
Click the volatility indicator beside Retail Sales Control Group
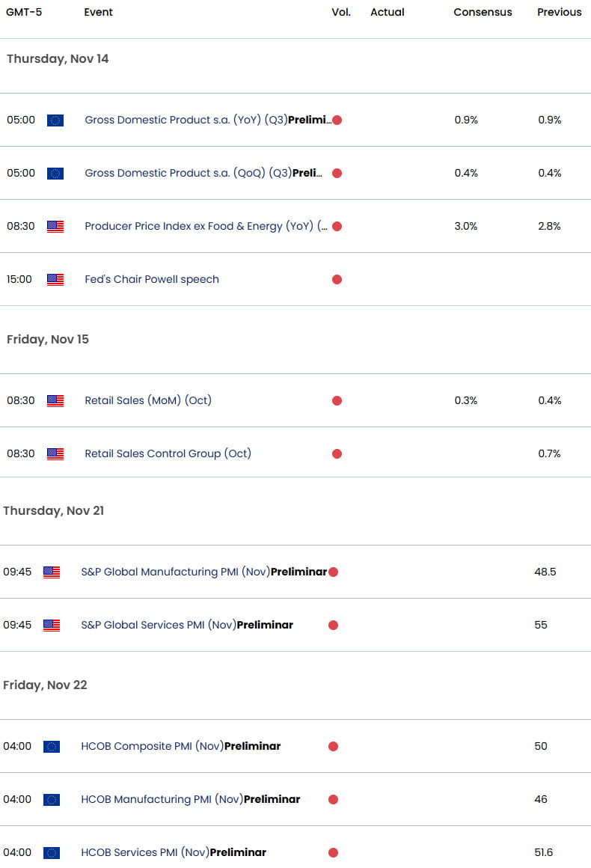click(x=337, y=453)
